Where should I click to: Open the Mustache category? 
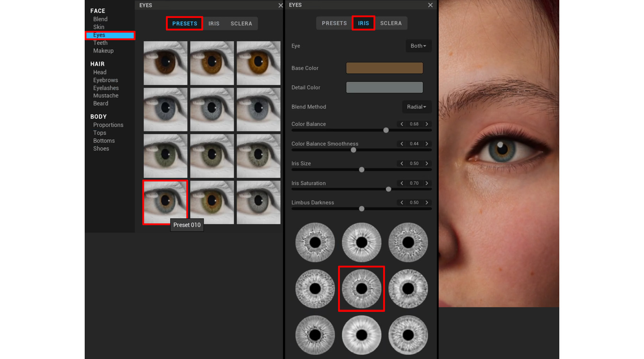pyautogui.click(x=106, y=95)
